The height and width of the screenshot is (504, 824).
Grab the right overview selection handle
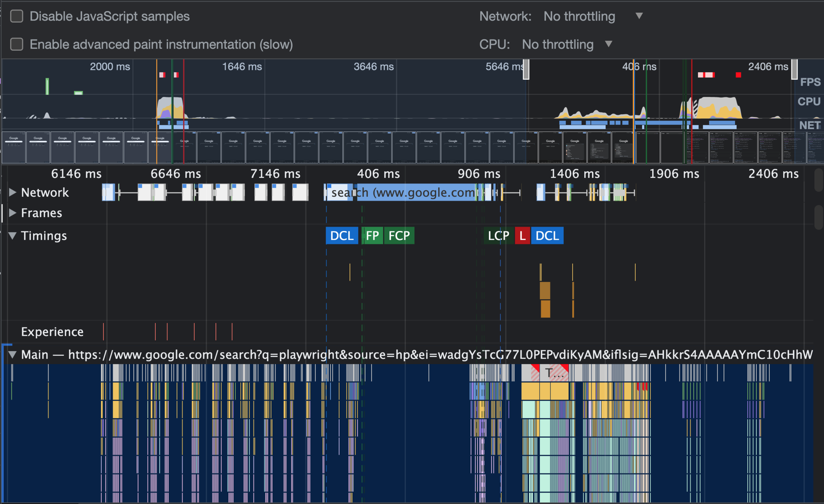[795, 69]
